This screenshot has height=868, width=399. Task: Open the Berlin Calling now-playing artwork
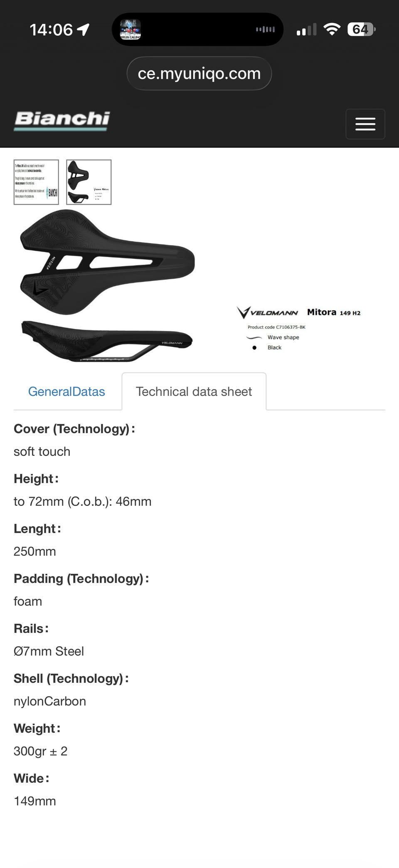click(131, 30)
